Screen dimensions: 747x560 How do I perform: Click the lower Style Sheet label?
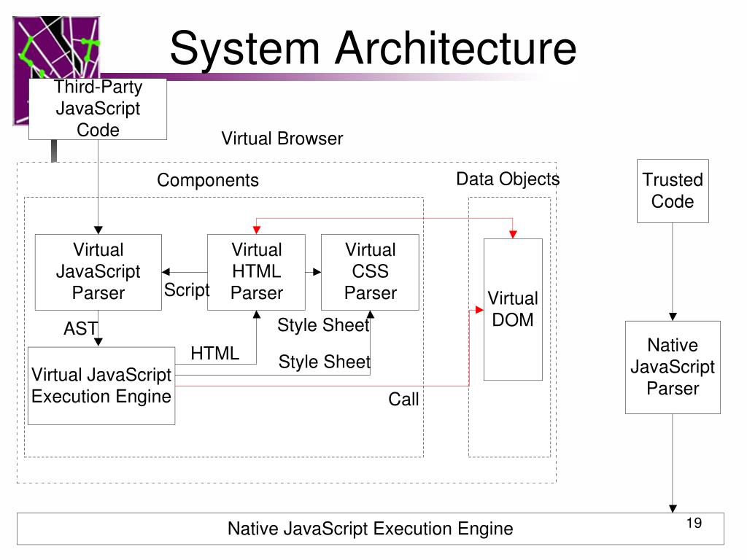point(325,362)
